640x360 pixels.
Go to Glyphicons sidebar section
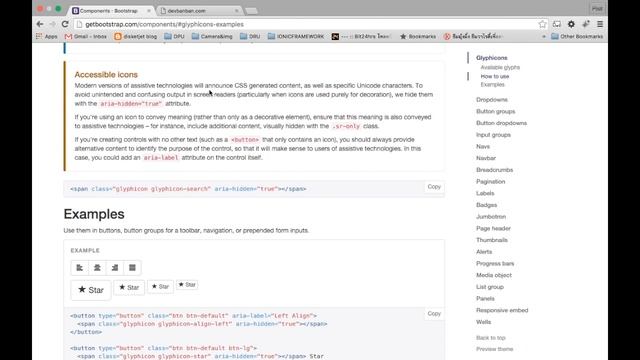pyautogui.click(x=491, y=58)
